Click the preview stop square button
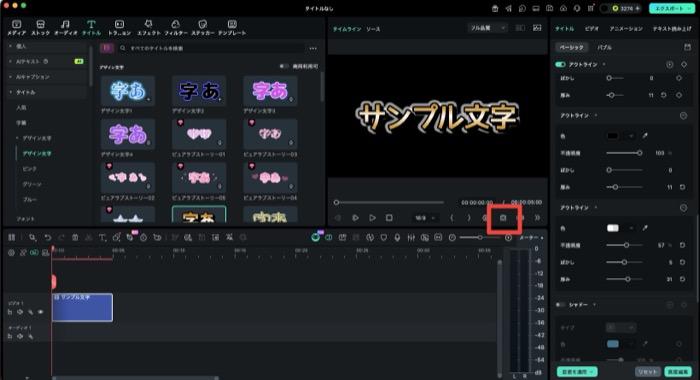The width and height of the screenshot is (700, 380). pyautogui.click(x=389, y=218)
